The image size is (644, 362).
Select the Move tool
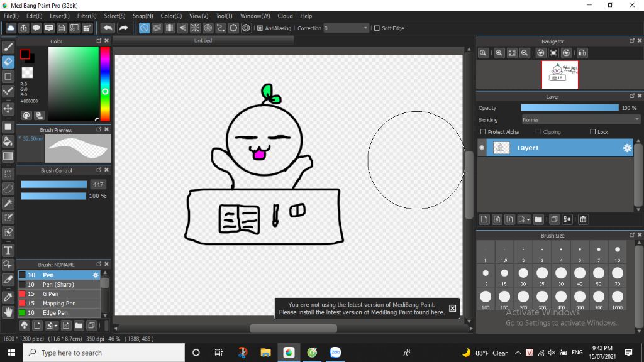(8, 109)
